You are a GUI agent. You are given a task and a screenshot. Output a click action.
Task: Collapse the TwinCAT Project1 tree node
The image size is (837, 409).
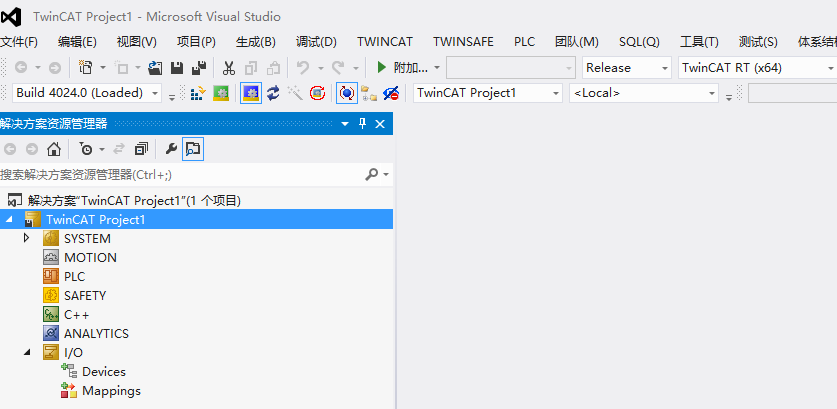tap(8, 219)
